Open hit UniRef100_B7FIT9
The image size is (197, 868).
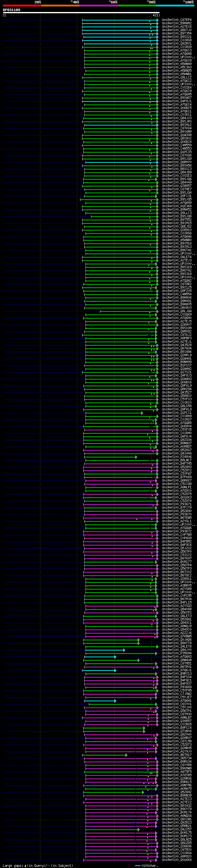[176, 507]
